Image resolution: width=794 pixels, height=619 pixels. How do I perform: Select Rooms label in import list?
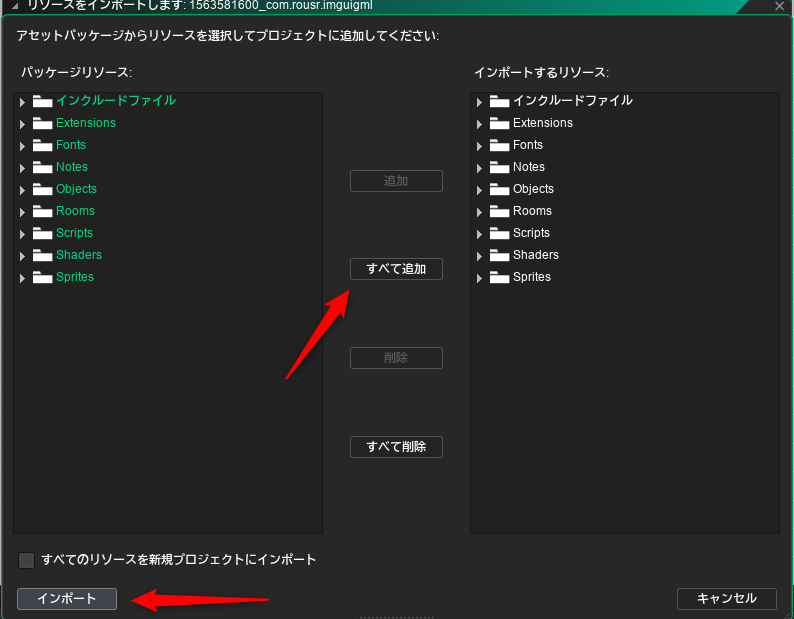[532, 211]
